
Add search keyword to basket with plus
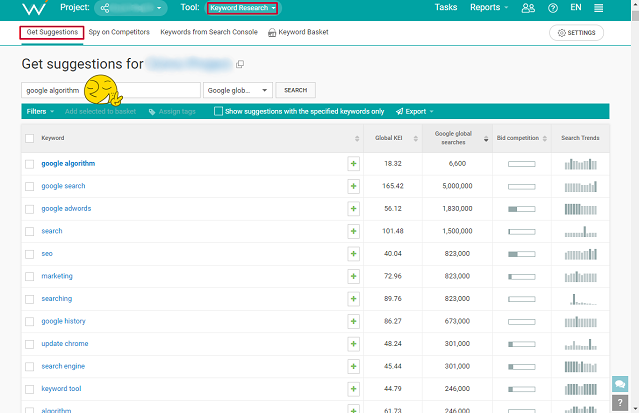click(353, 231)
